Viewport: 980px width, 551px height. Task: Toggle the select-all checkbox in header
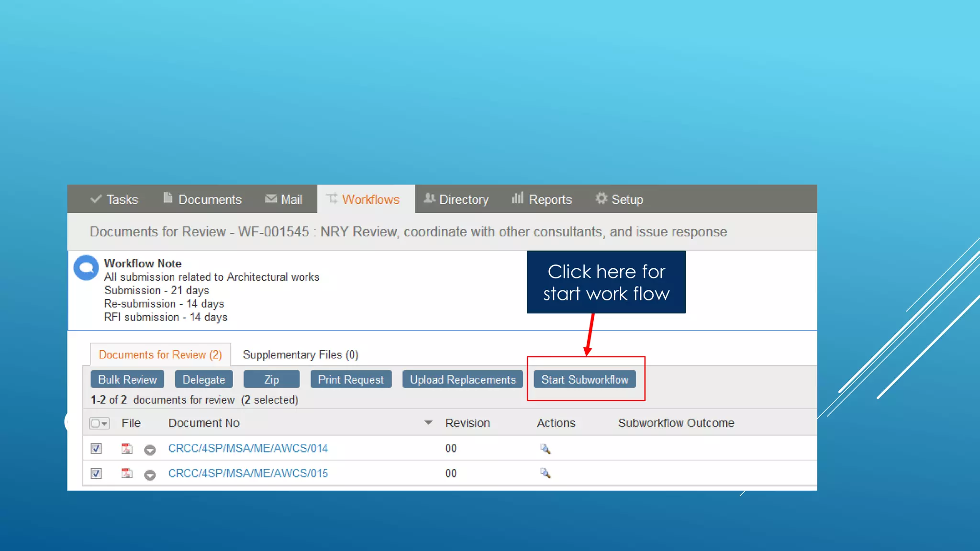[96, 423]
